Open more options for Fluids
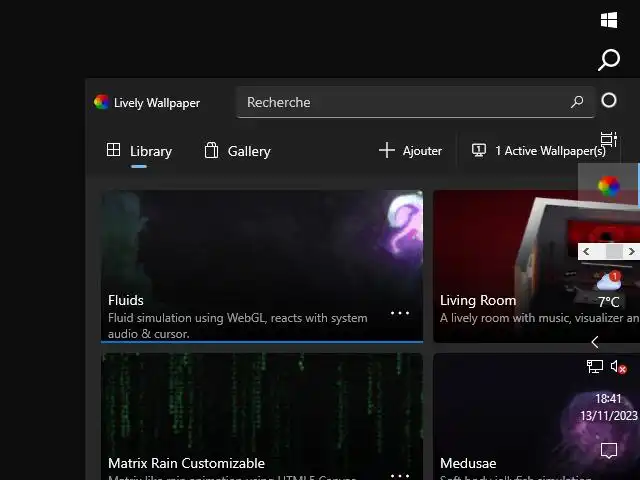 (x=400, y=313)
